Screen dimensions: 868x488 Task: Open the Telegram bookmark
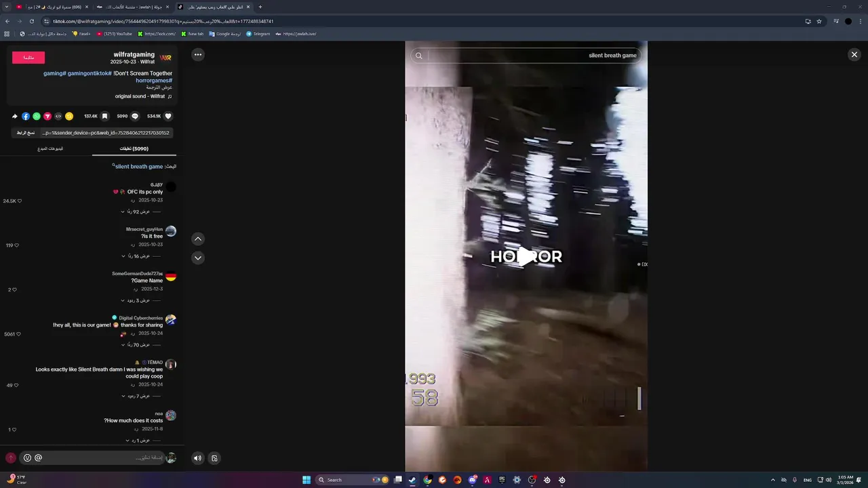point(258,33)
